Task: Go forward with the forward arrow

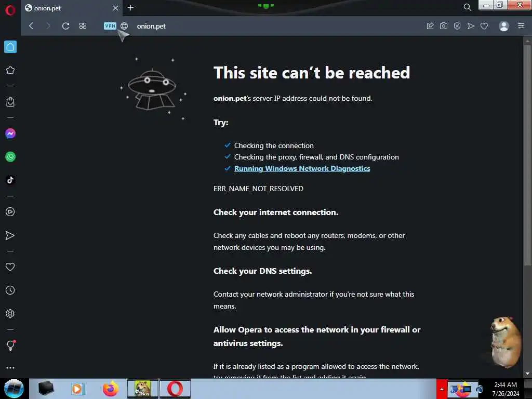Action: 48,26
